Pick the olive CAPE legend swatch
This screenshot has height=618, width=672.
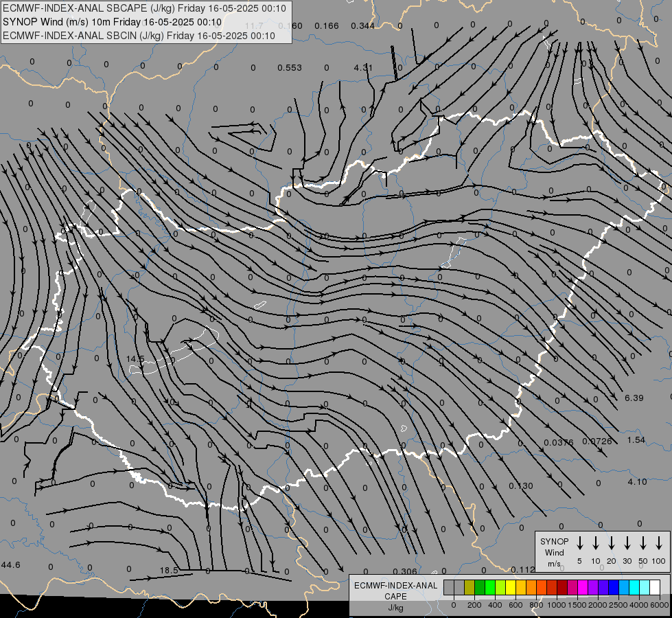(470, 587)
